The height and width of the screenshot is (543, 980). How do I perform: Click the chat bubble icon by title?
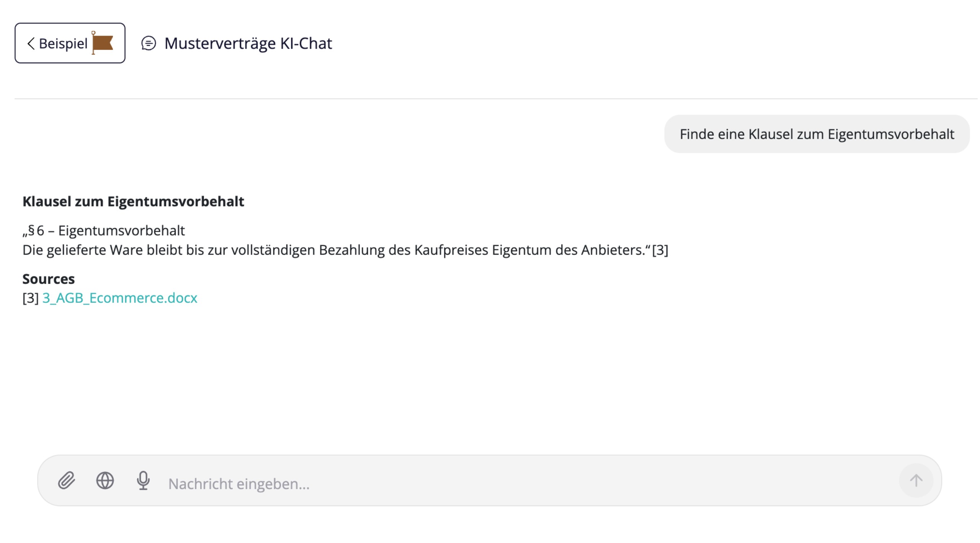[x=149, y=43]
